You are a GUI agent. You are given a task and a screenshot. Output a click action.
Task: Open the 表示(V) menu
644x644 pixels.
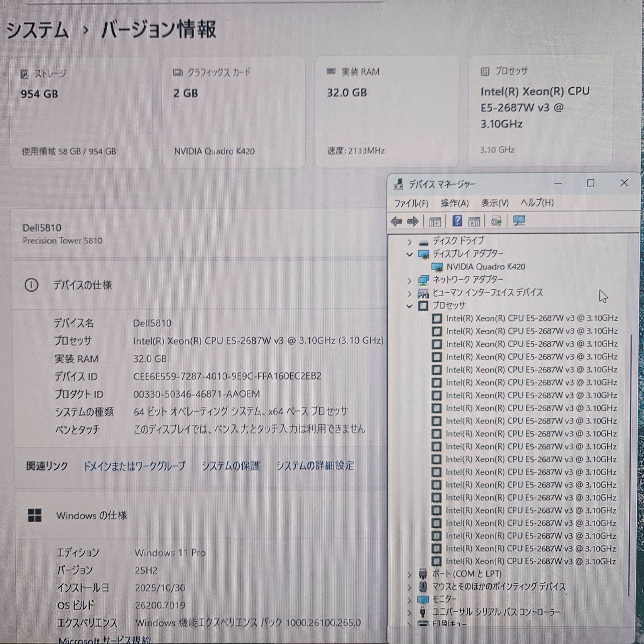click(495, 203)
